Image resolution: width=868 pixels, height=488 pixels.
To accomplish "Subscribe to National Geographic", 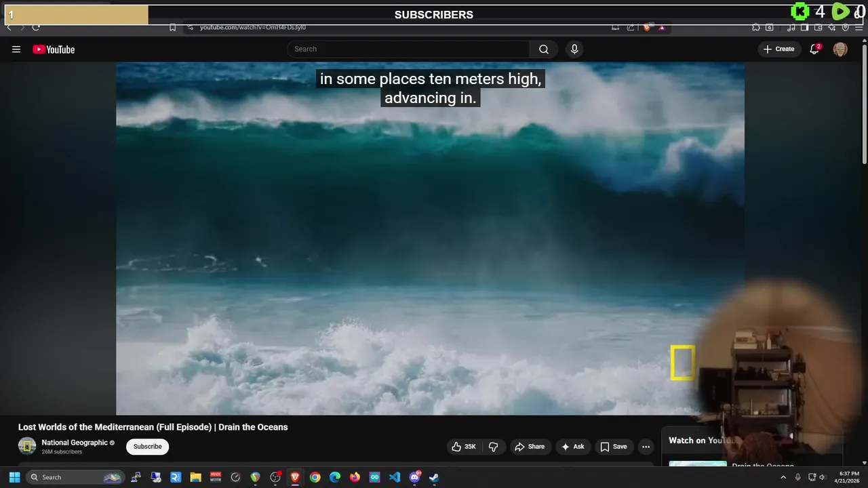I will pyautogui.click(x=147, y=447).
